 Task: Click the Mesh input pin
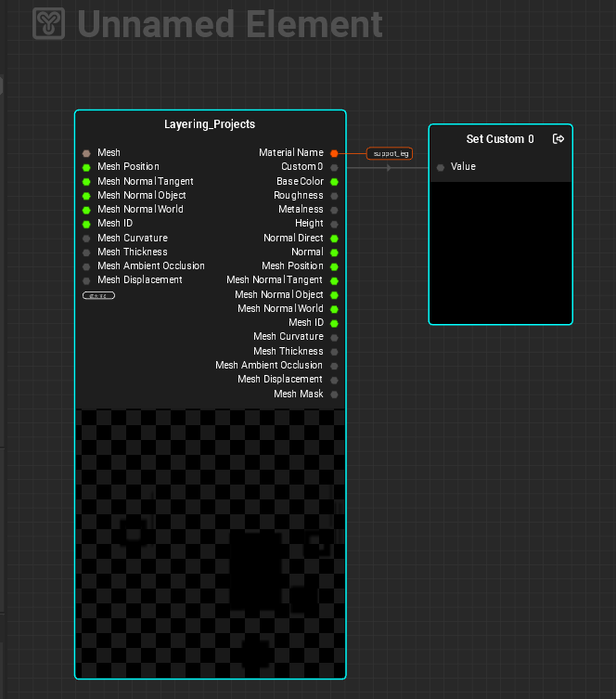86,153
